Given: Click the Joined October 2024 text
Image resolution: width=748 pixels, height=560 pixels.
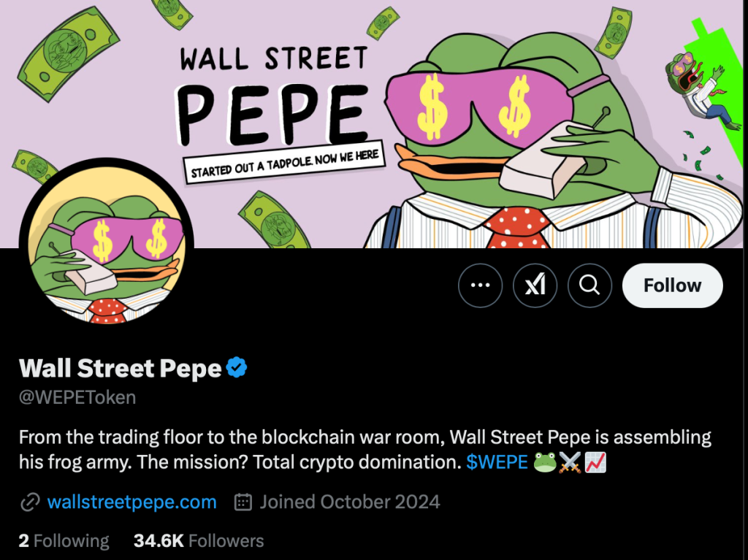Looking at the screenshot, I should 350,502.
